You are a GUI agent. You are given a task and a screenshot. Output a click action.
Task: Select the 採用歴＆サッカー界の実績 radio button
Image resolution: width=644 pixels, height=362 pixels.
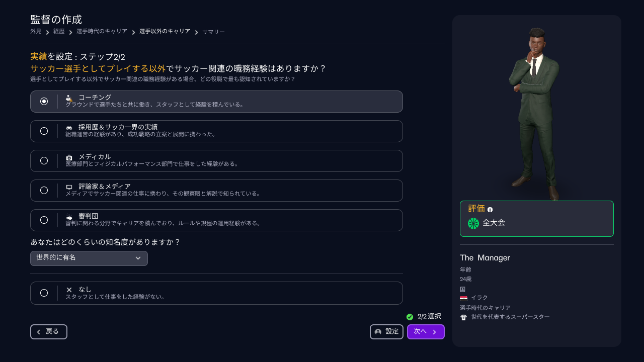click(x=44, y=131)
